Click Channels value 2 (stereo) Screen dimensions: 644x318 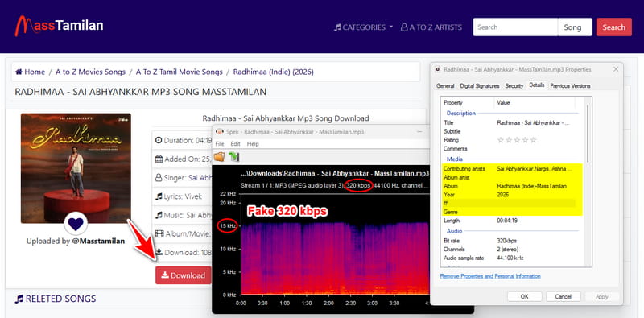(x=508, y=250)
